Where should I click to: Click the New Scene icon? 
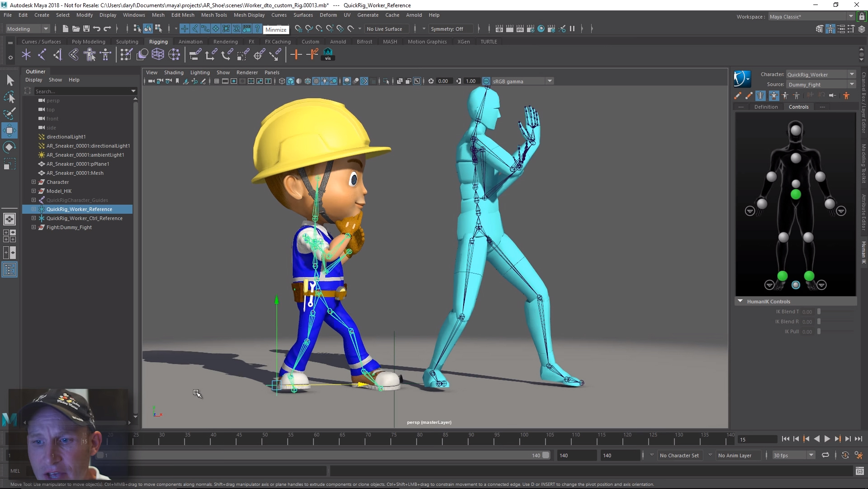click(x=65, y=29)
